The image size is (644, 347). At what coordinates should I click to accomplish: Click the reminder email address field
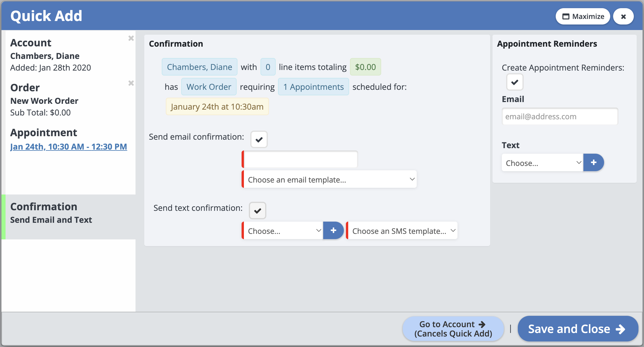(559, 117)
